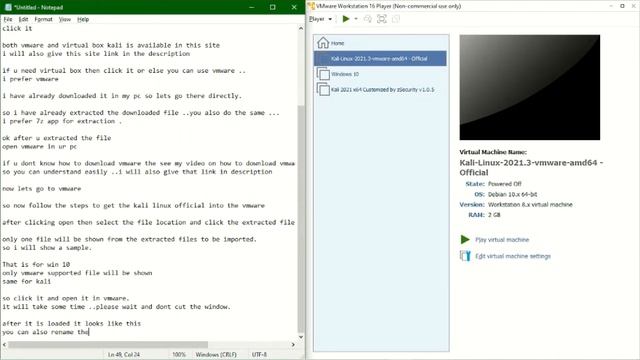The height and width of the screenshot is (360, 640).
Task: Click the UTF-8 encoding status entry
Action: pyautogui.click(x=259, y=354)
